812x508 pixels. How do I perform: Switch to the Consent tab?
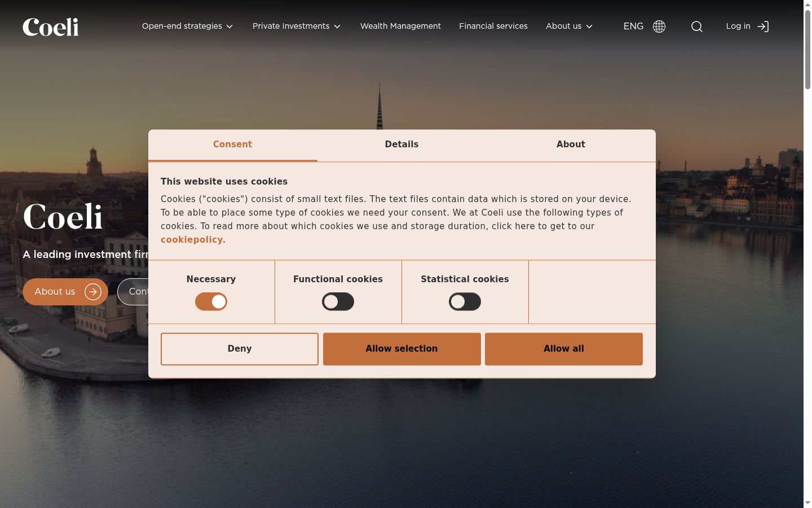(232, 145)
